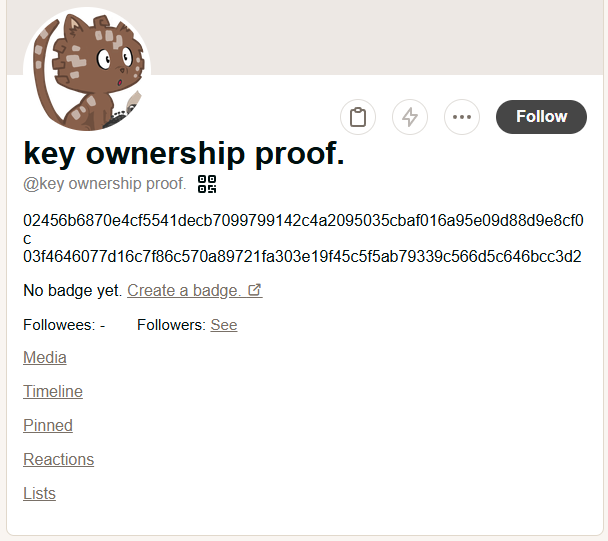Go to the Timeline section

click(x=53, y=392)
